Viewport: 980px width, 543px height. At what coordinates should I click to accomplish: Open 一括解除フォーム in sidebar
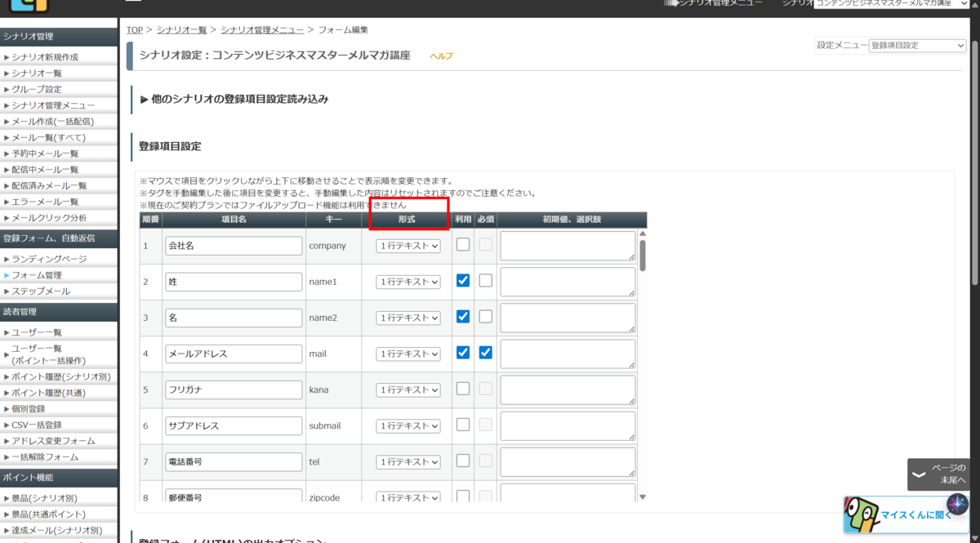(45, 457)
